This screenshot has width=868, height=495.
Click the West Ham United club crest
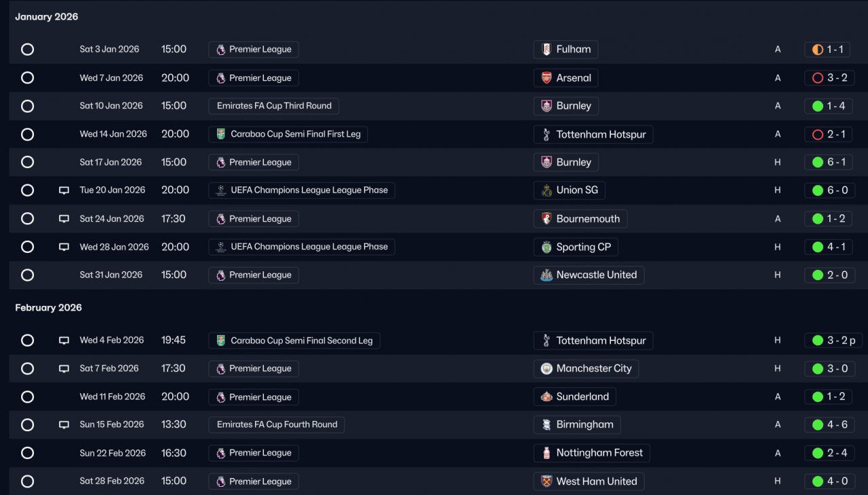click(547, 481)
